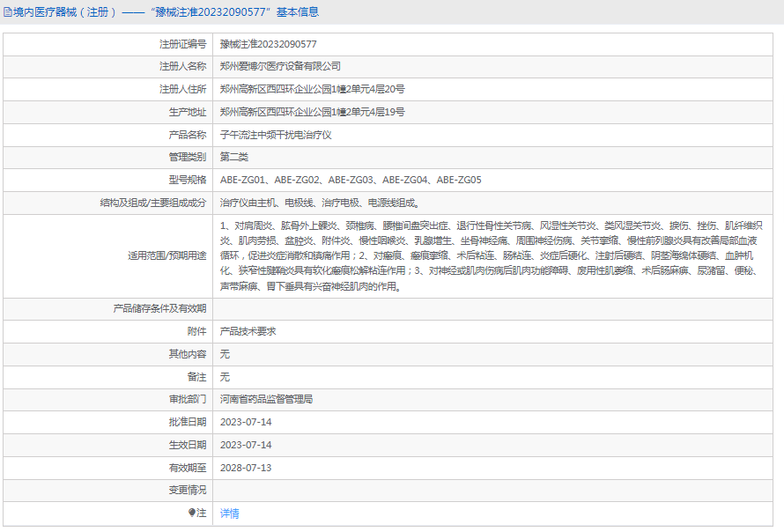Select structure text 治疗仪由主机、电极线
Image resolution: width=784 pixels, height=532 pixels.
click(320, 203)
